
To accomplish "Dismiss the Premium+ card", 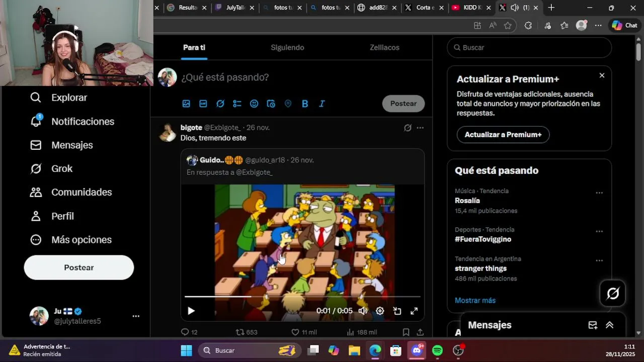I will click(602, 75).
